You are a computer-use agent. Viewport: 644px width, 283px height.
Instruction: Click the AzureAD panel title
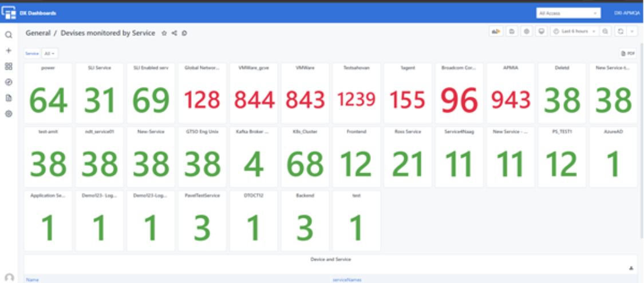pos(613,131)
